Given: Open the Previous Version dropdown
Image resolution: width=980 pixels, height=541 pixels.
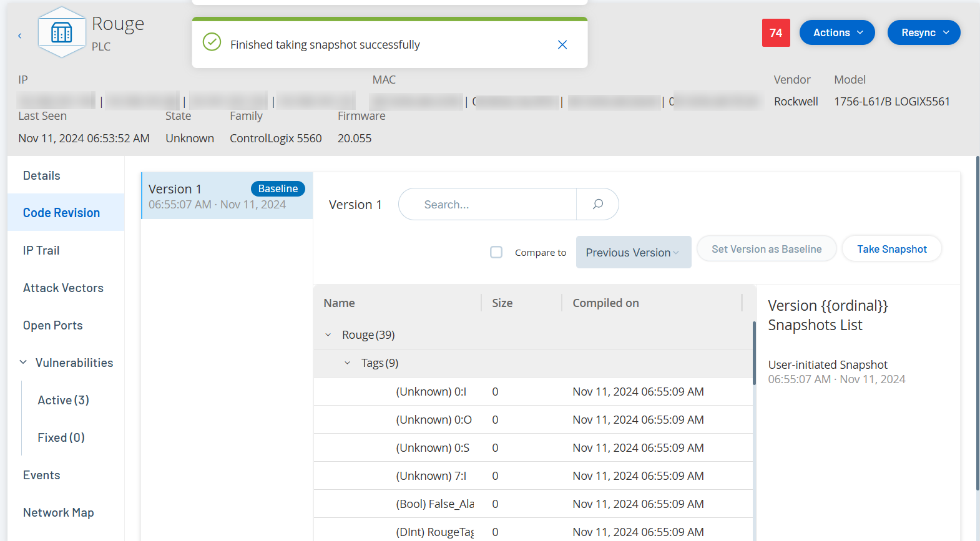Looking at the screenshot, I should 633,252.
